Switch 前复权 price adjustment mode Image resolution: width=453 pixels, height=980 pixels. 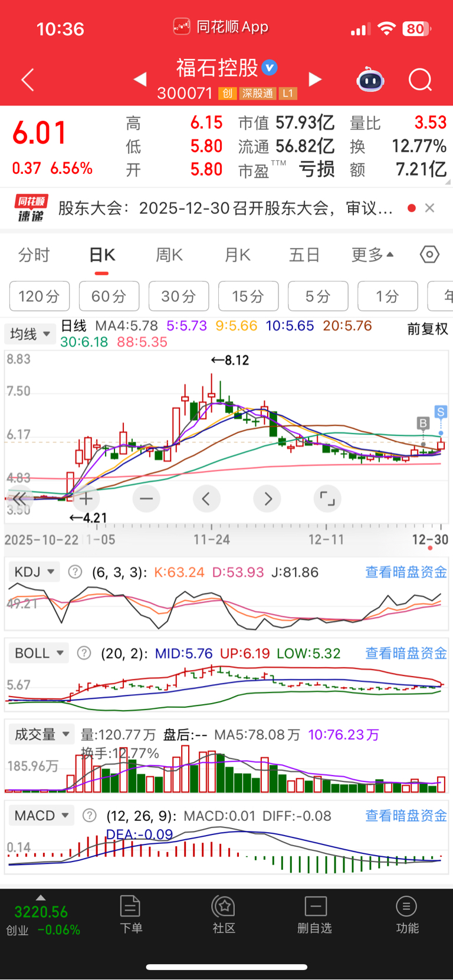428,329
